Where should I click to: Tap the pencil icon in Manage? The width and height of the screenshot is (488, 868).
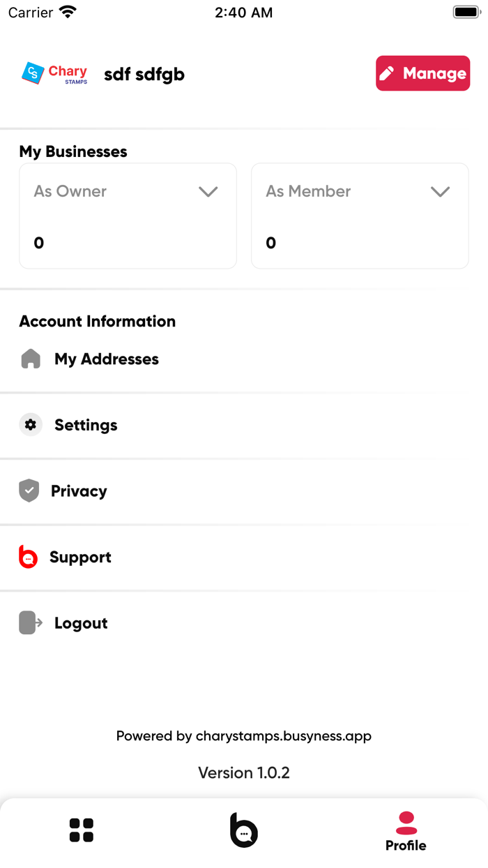387,73
